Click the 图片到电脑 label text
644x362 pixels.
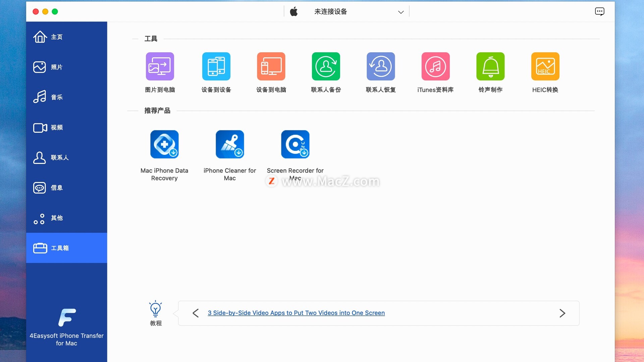160,90
